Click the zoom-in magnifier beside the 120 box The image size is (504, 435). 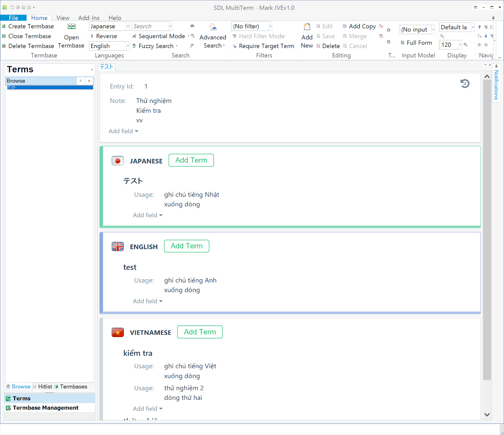click(x=466, y=45)
